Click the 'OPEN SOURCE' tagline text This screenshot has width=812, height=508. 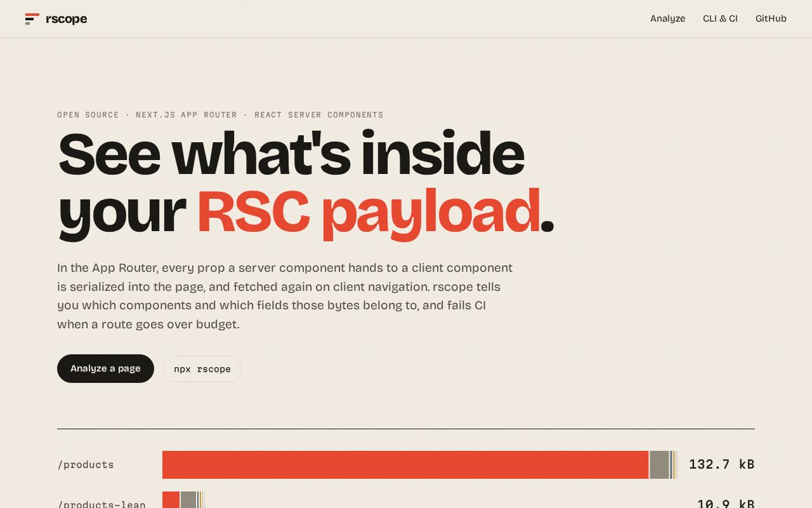point(88,115)
